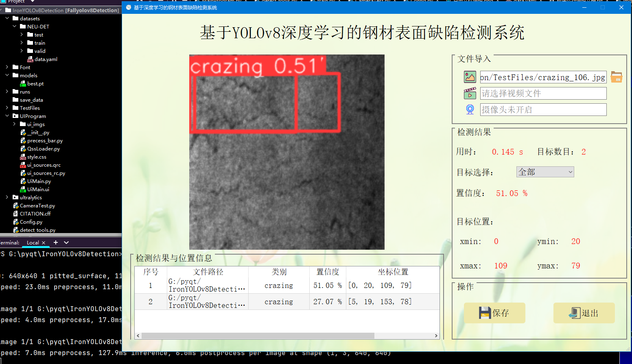The height and width of the screenshot is (364, 632).
Task: Click the right arrow of table scrollbar
Action: [436, 336]
